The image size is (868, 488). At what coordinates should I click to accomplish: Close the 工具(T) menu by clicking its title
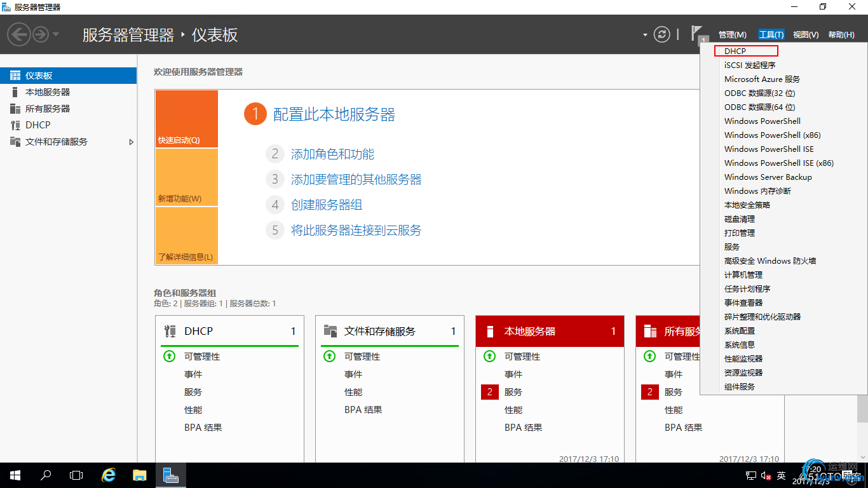tap(771, 35)
